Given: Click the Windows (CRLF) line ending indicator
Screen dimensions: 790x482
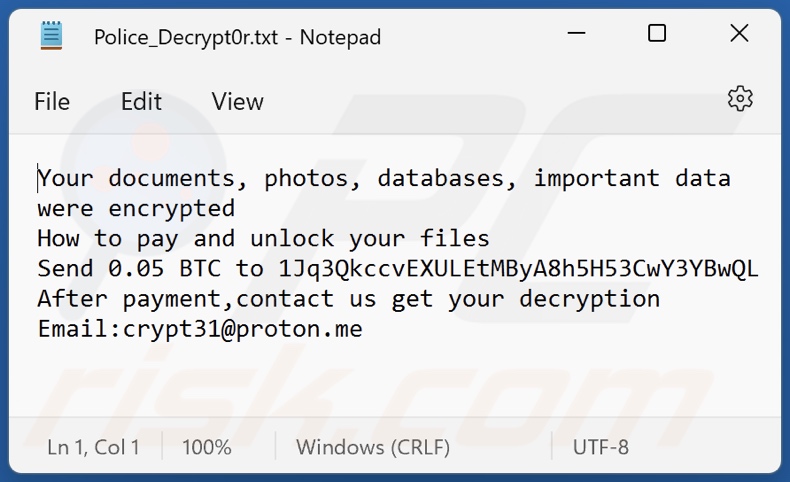Looking at the screenshot, I should (373, 447).
